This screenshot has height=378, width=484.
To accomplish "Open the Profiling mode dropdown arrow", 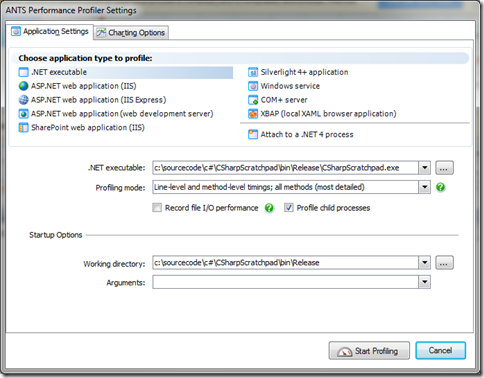I will [424, 187].
